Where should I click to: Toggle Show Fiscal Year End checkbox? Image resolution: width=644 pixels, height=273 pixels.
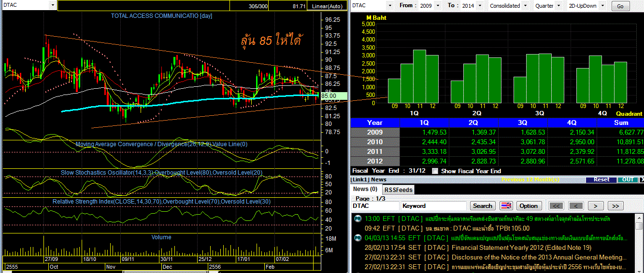pyautogui.click(x=435, y=171)
